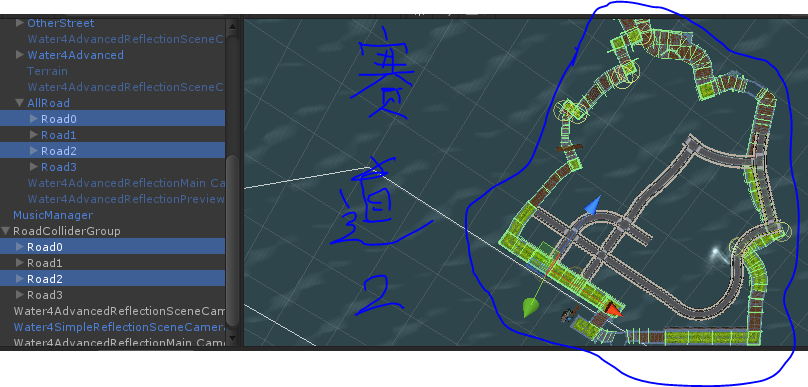Select Water4AdvancedReflectionSceneC row directly below Terrain
The image size is (808, 387).
click(x=126, y=87)
